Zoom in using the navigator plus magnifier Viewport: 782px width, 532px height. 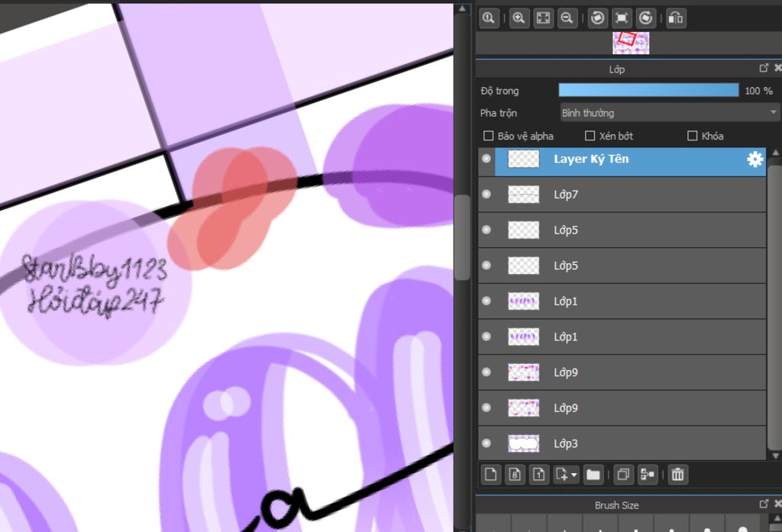(x=519, y=18)
